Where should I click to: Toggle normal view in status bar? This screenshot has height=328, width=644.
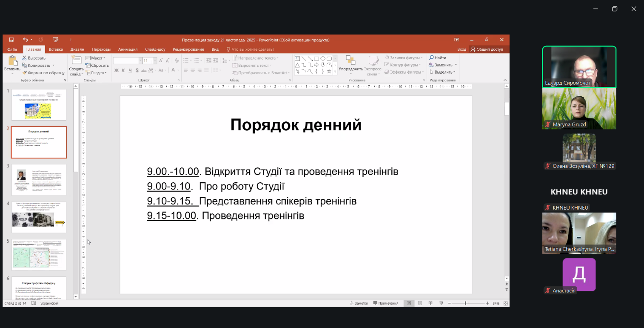coord(409,303)
